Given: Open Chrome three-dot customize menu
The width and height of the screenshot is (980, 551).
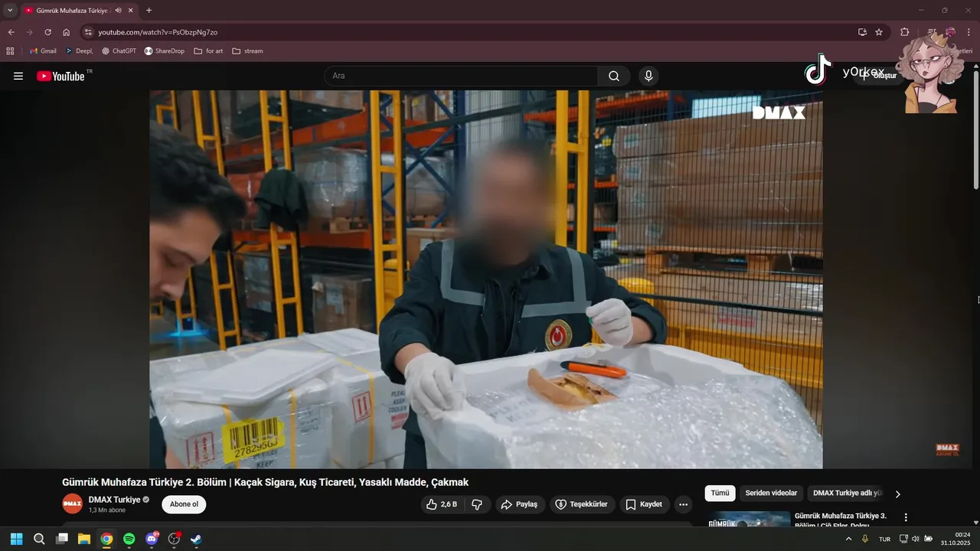Looking at the screenshot, I should coord(969,32).
